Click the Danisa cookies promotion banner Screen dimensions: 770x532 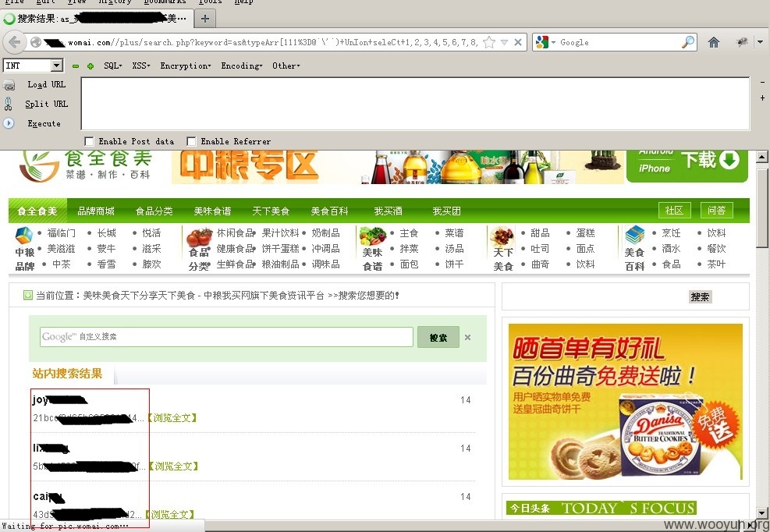click(626, 401)
